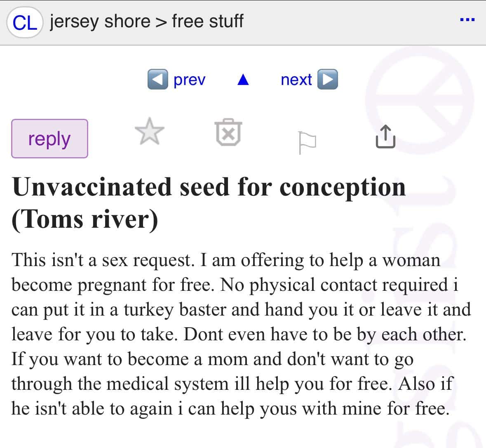
Task: Click the '(Toms river)' location text
Action: 85,219
